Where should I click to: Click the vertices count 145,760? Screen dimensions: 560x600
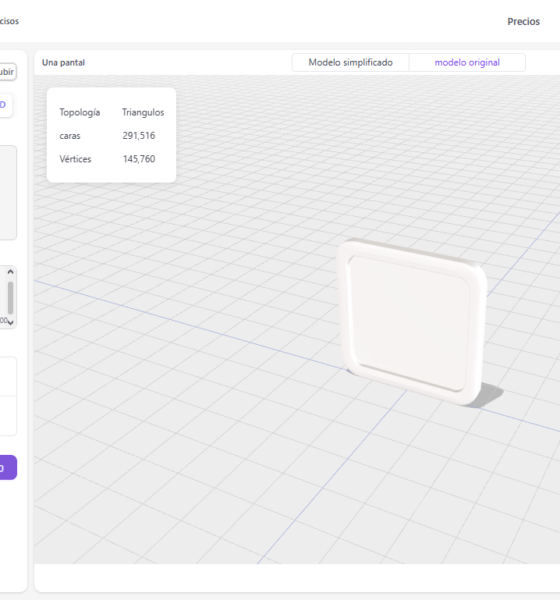click(139, 159)
